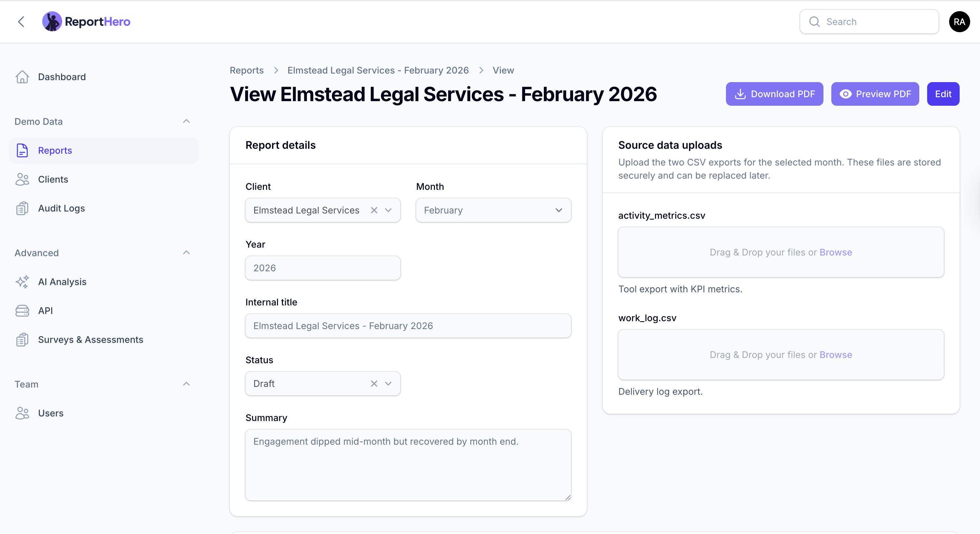This screenshot has width=980, height=534.
Task: Click the Dashboard home icon
Action: click(22, 77)
